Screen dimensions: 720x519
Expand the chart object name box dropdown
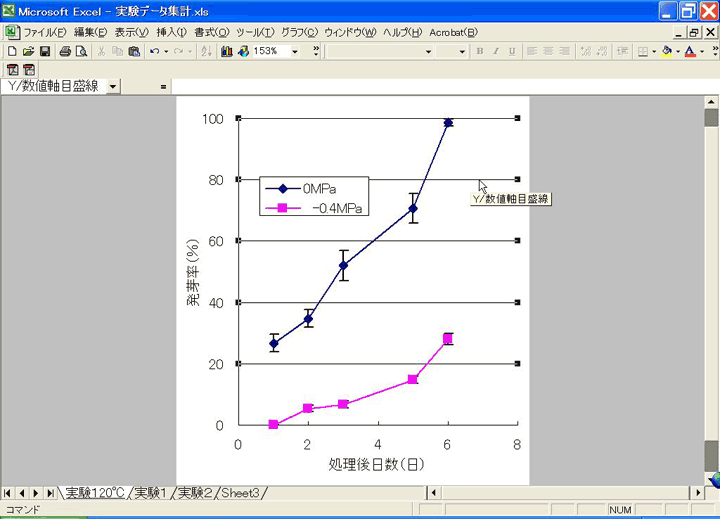click(112, 87)
